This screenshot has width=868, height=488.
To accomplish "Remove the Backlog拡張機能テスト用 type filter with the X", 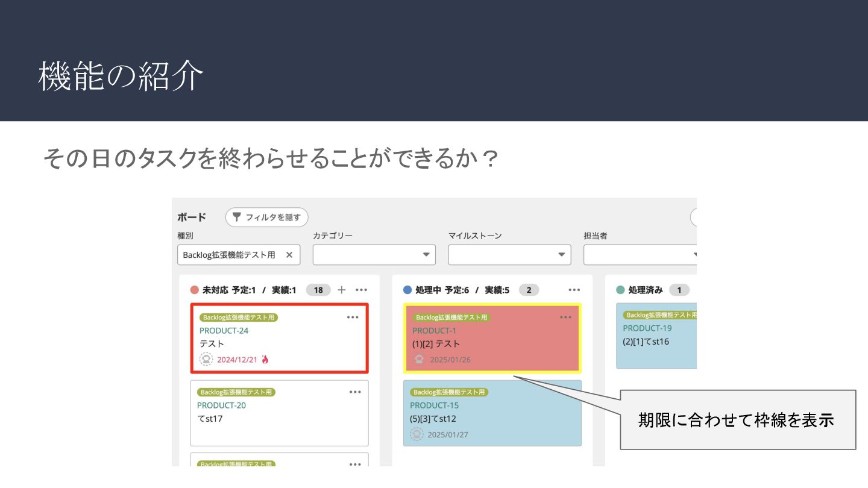I will point(289,255).
